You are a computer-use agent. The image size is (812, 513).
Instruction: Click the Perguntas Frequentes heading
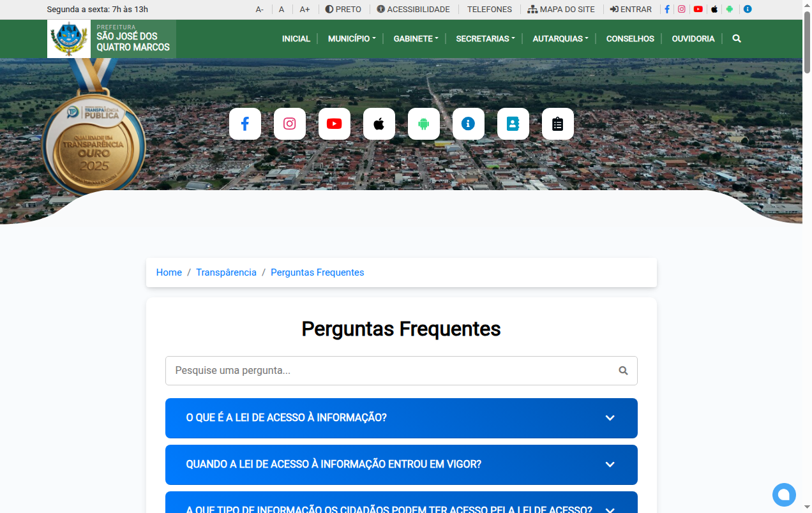point(402,329)
